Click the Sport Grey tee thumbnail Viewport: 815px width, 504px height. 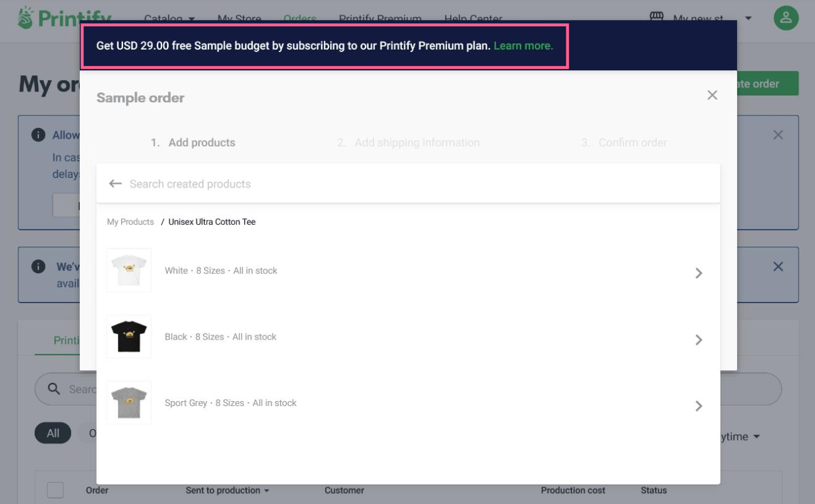(129, 402)
